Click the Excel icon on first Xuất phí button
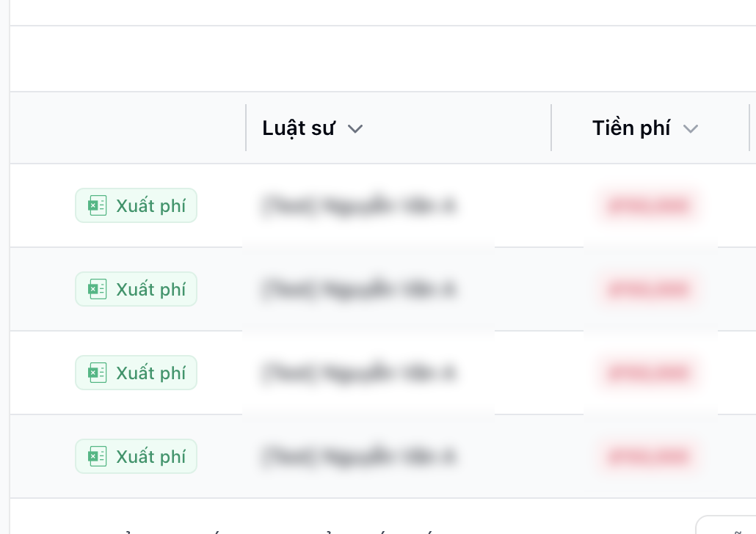The image size is (756, 534). tap(97, 205)
